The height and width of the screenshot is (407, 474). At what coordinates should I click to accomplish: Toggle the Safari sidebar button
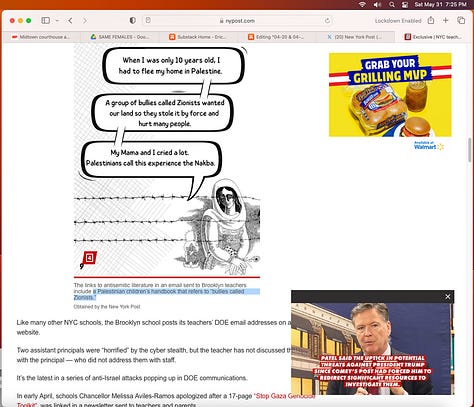[46, 21]
